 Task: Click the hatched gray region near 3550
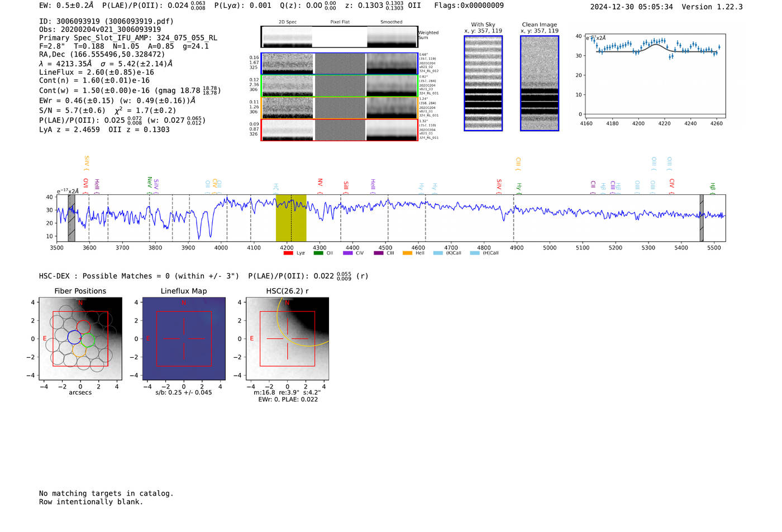[x=71, y=218]
